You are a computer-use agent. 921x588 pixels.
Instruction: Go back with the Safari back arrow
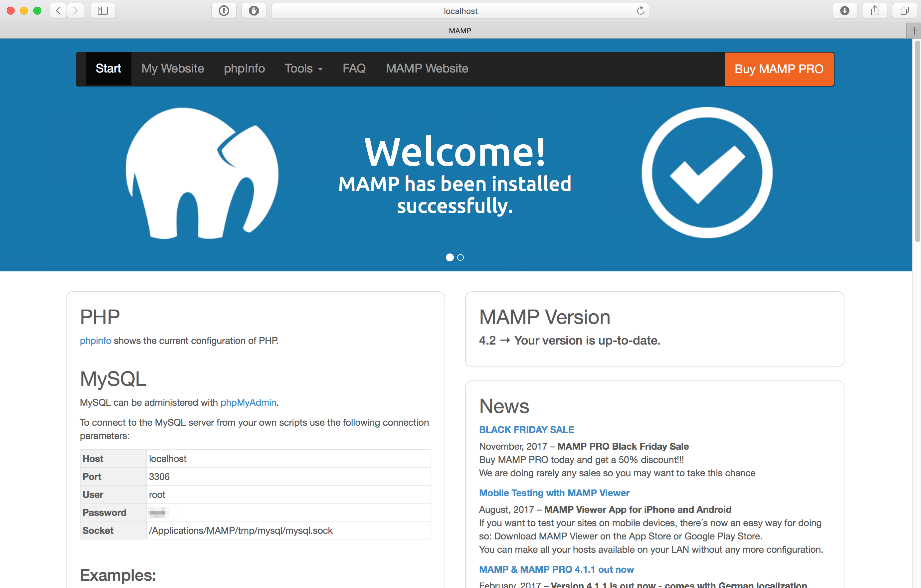59,11
